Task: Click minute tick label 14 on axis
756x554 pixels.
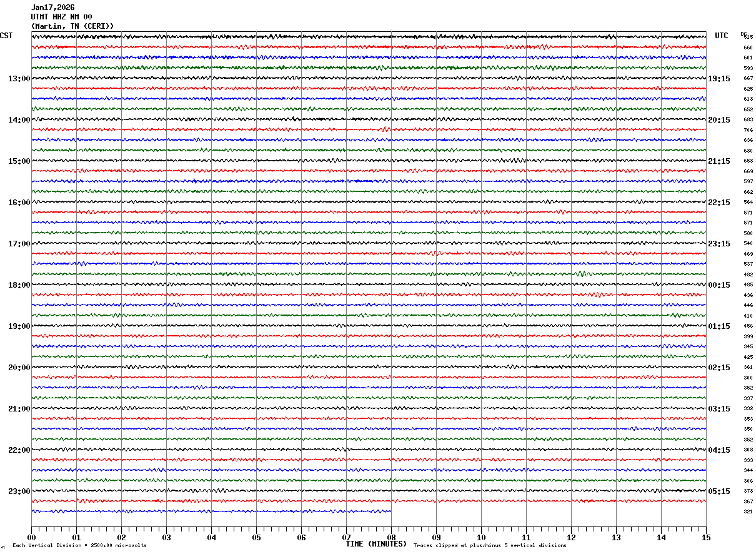Action: 661,537
